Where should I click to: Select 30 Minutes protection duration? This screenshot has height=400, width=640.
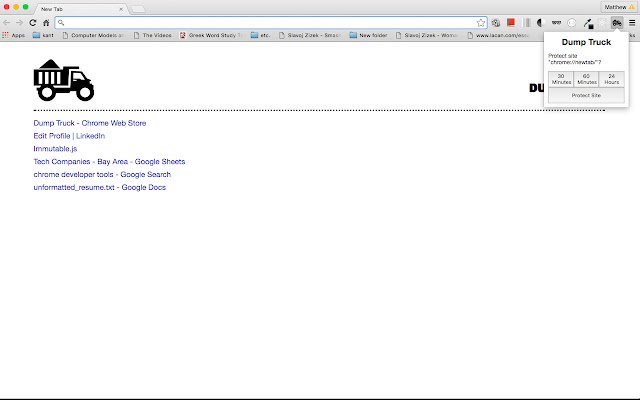[x=561, y=79]
